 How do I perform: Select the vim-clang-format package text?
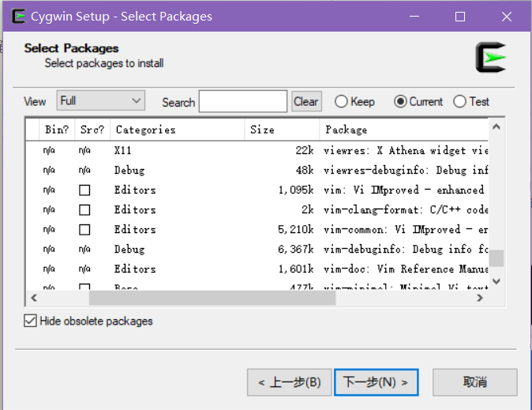(x=406, y=209)
